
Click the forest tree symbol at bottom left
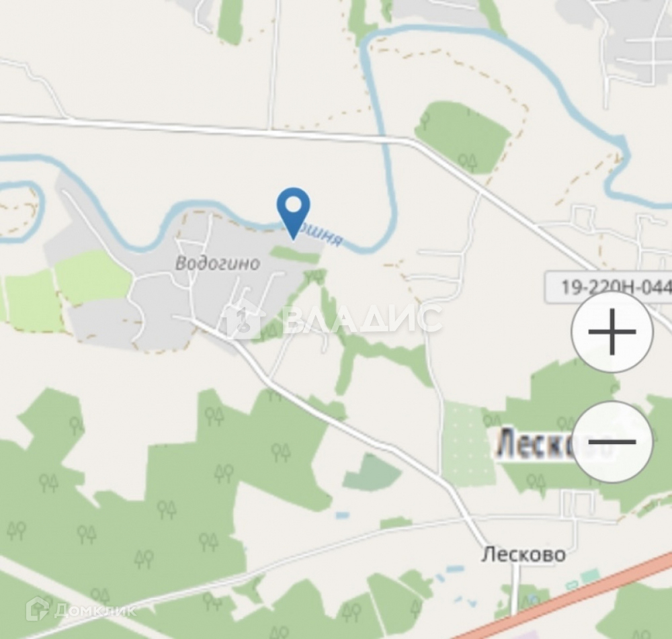pyautogui.click(x=15, y=531)
